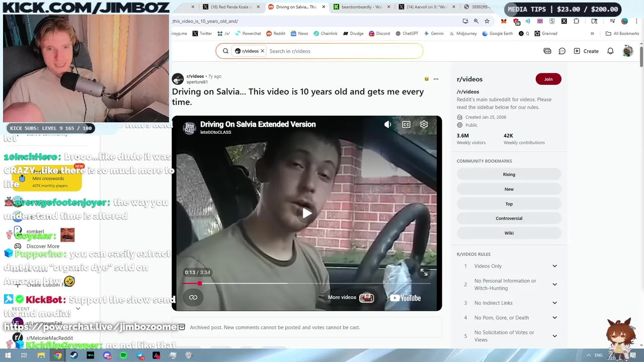Play the Driving On Salvia video
The height and width of the screenshot is (362, 644).
(x=307, y=213)
